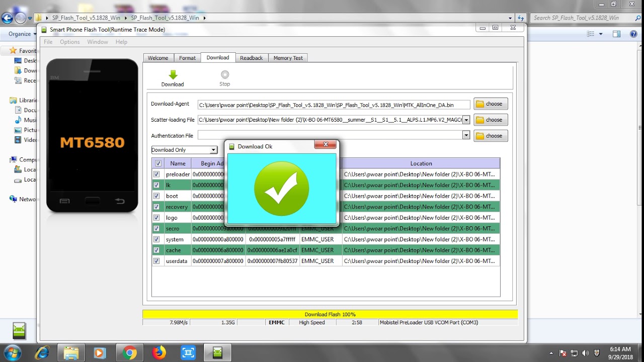Toggle the Explorer preview pane icon

tap(616, 34)
